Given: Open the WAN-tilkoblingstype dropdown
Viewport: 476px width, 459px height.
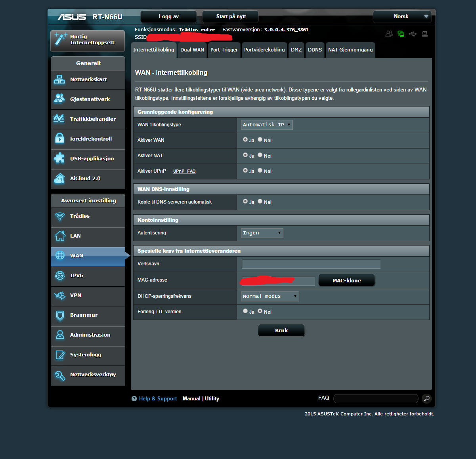Looking at the screenshot, I should click(267, 125).
